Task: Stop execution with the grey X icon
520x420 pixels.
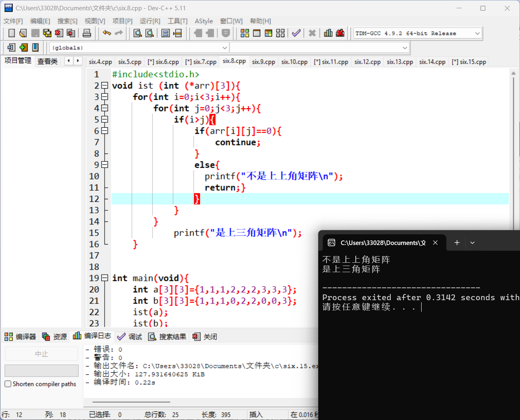Action: tap(312, 33)
